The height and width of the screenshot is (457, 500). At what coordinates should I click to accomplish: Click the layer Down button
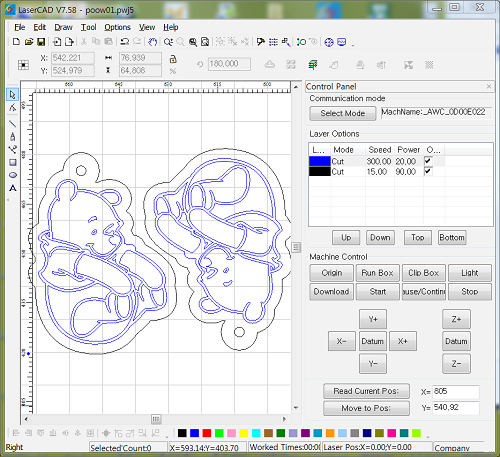tap(380, 237)
